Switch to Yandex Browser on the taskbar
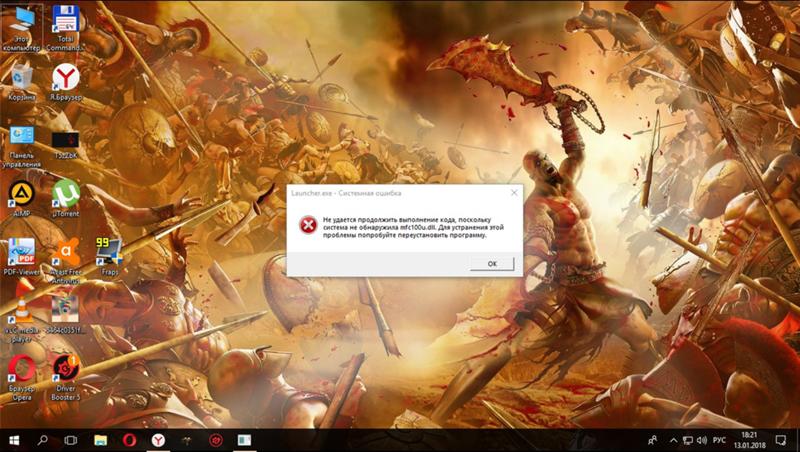The image size is (800, 452). click(x=158, y=440)
